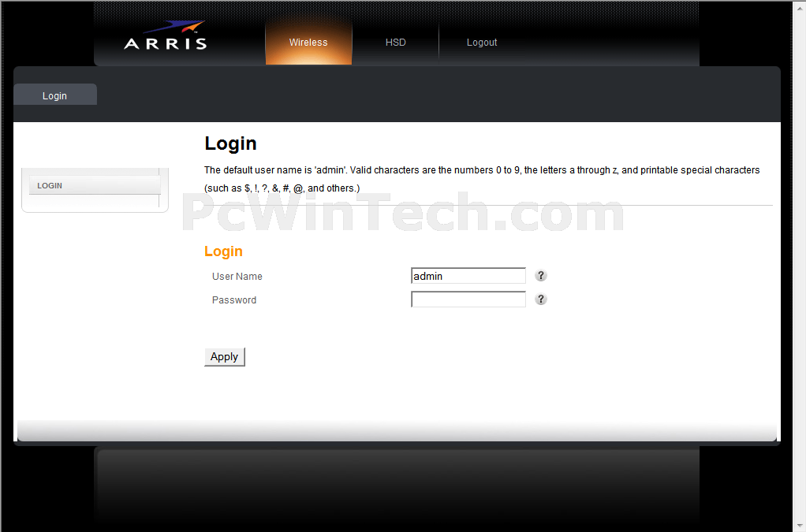806x532 pixels.
Task: Open the Wireless tab
Action: click(308, 43)
